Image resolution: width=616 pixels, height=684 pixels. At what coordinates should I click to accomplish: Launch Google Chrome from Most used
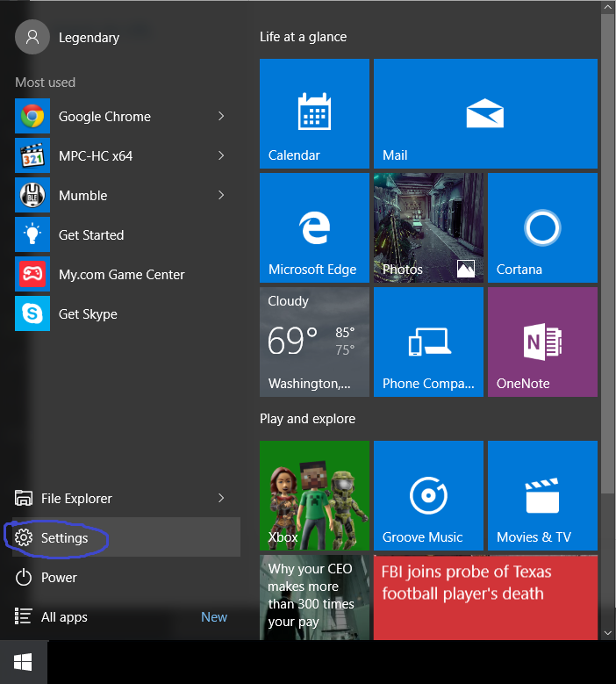click(x=126, y=116)
